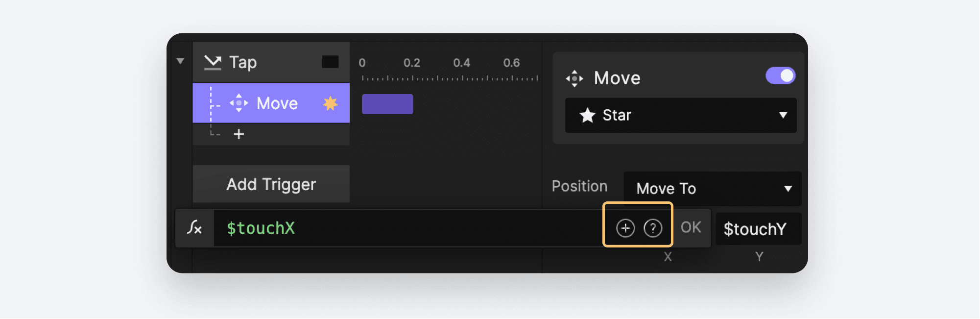
Task: Collapse the trigger with the disclosure triangle
Action: pyautogui.click(x=181, y=61)
